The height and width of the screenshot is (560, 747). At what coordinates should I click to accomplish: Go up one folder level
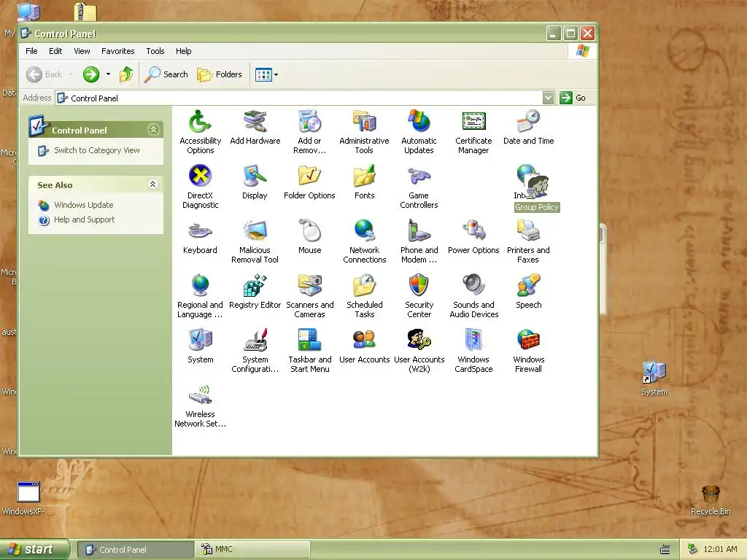pos(126,74)
